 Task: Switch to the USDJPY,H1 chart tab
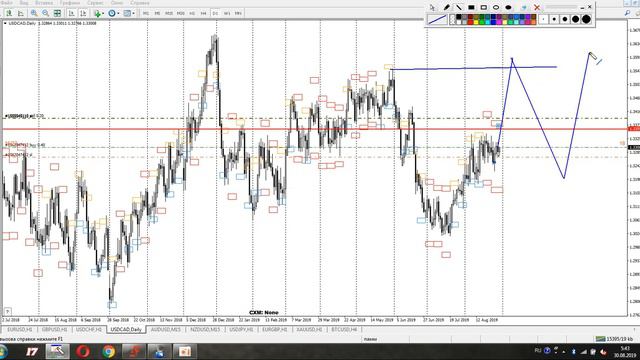click(241, 329)
